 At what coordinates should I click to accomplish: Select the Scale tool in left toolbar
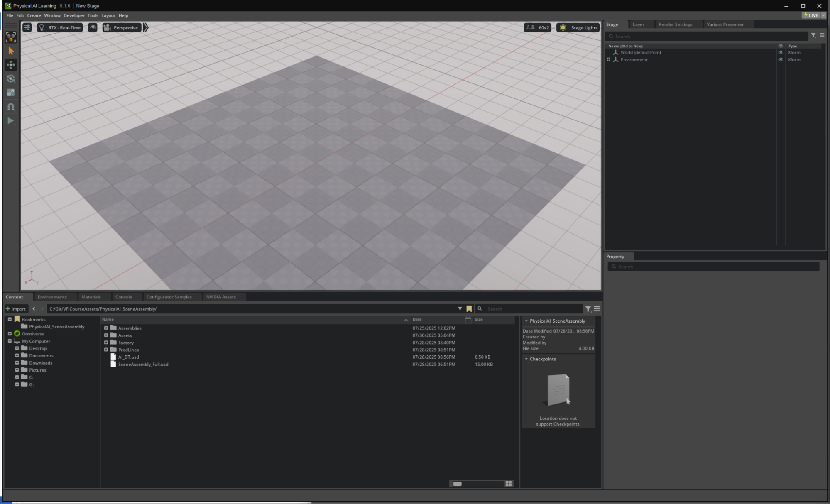click(x=11, y=93)
